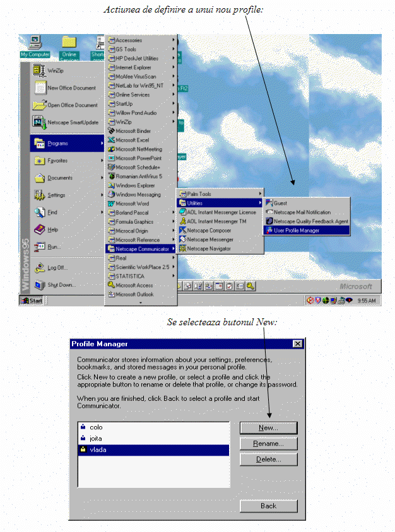Open the STATISTICA program group
Screen dimensions: 395x532
tap(141, 276)
